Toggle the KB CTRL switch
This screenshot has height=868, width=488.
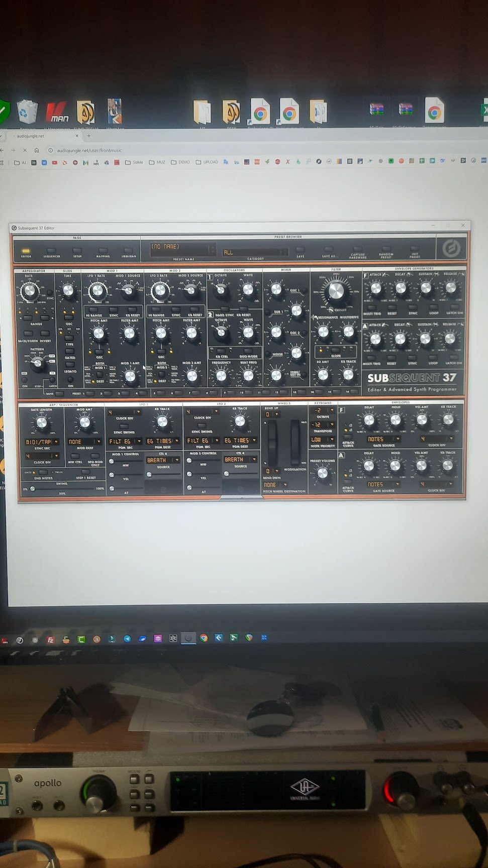click(x=222, y=351)
